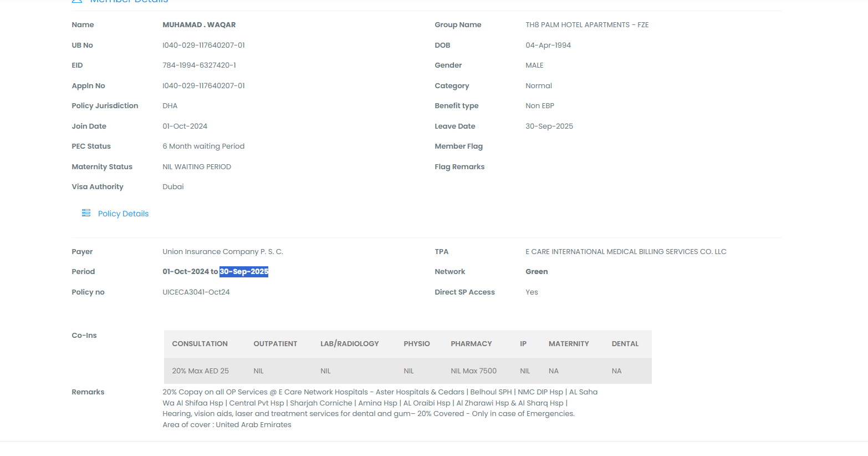Click the remarks line starting Wa Al Shifaa Hsp

[x=365, y=403]
